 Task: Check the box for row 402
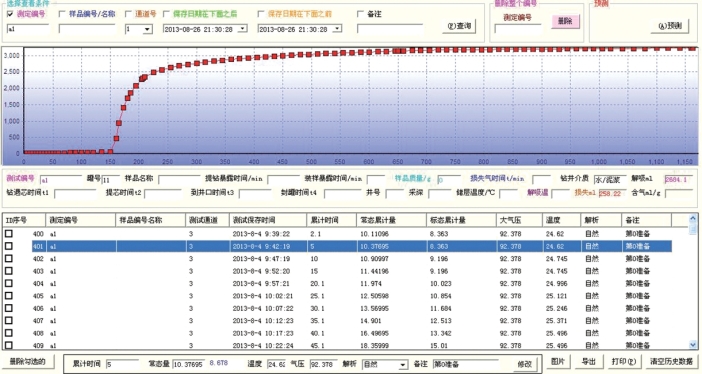9,258
